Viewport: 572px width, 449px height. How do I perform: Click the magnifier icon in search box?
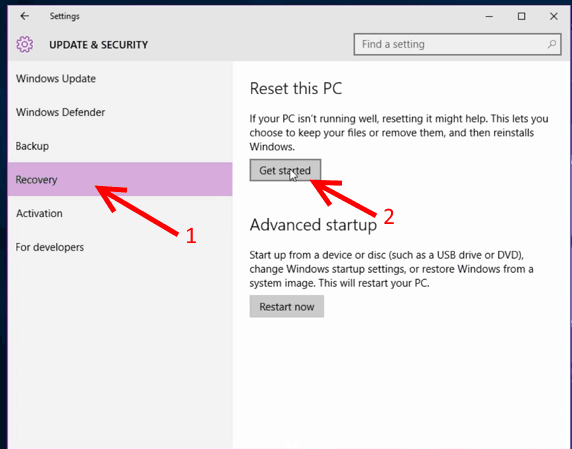[x=552, y=44]
